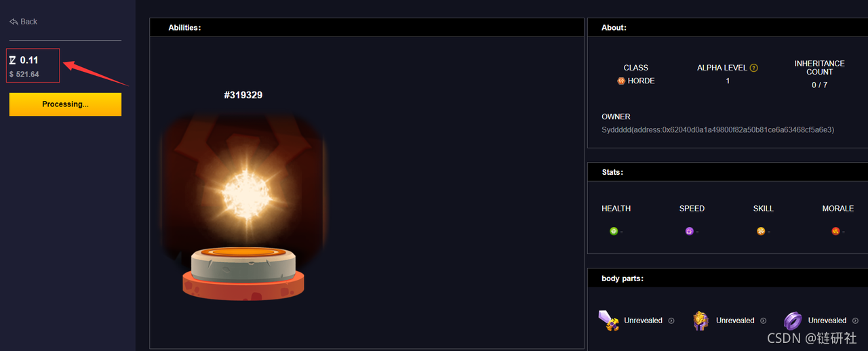The height and width of the screenshot is (351, 868).
Task: Click the Alpha Level help question icon
Action: [754, 68]
